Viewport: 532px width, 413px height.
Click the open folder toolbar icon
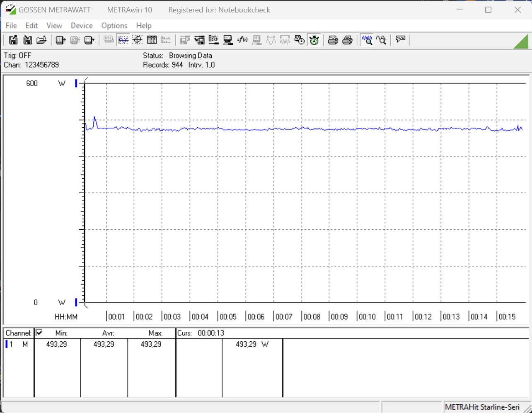(41, 40)
